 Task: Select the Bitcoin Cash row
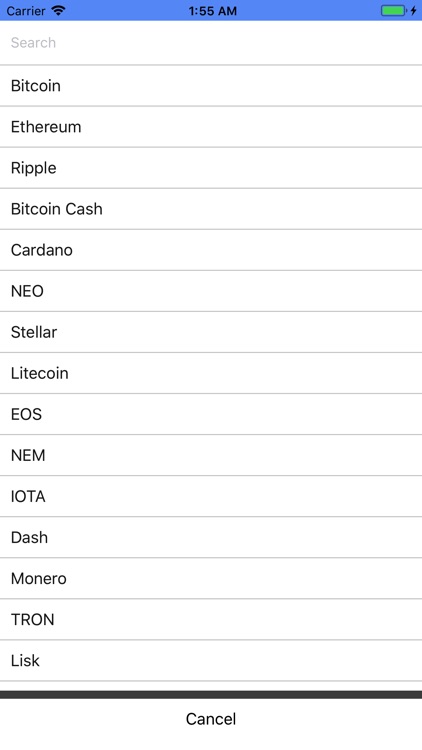(211, 209)
